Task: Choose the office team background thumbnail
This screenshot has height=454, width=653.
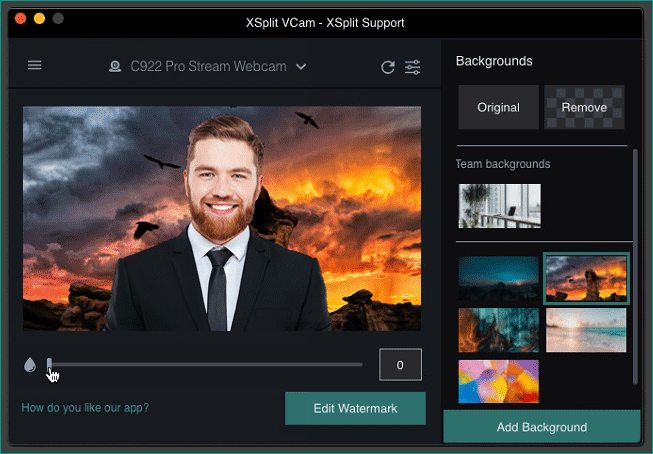Action: (x=499, y=206)
